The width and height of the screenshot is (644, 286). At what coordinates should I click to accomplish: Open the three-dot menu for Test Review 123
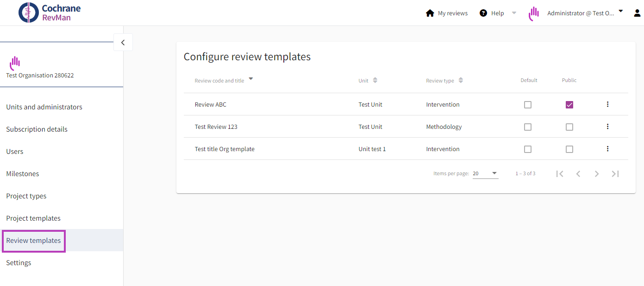pos(607,127)
